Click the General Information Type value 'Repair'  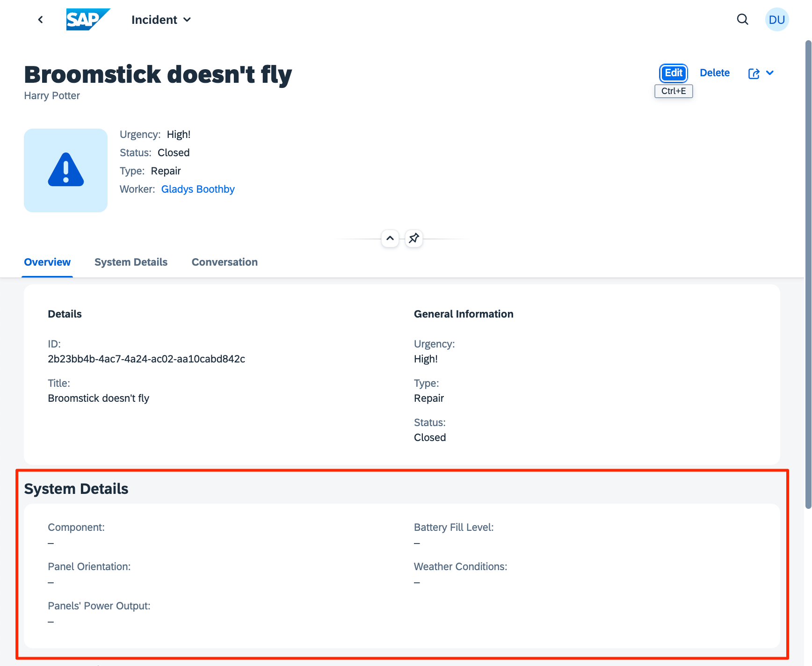429,398
